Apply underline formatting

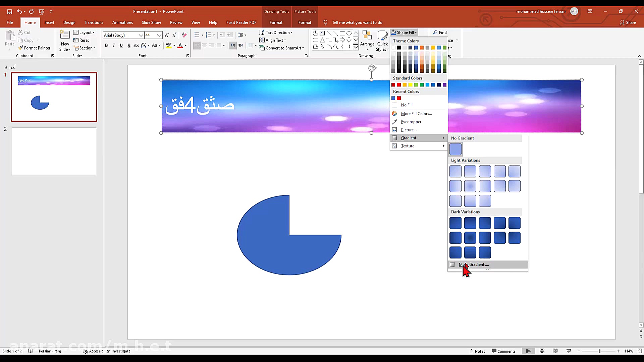(x=121, y=45)
